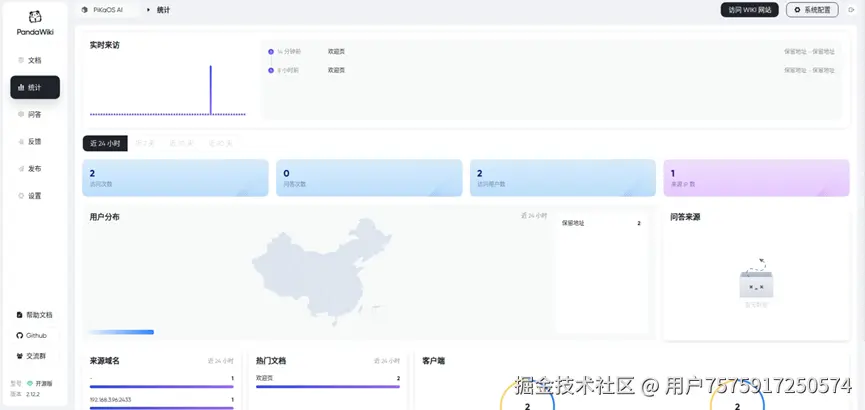
Task: Click the China map in 用户分布
Action: tap(322, 271)
